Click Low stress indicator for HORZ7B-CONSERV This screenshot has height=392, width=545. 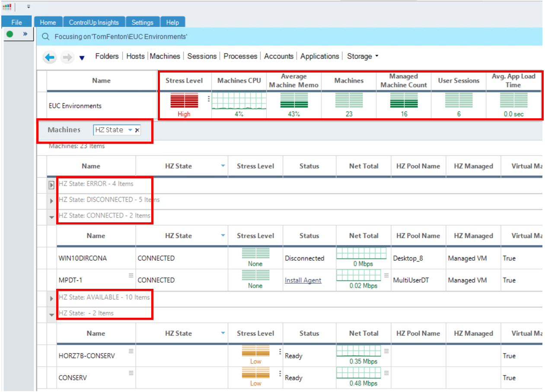click(x=255, y=355)
